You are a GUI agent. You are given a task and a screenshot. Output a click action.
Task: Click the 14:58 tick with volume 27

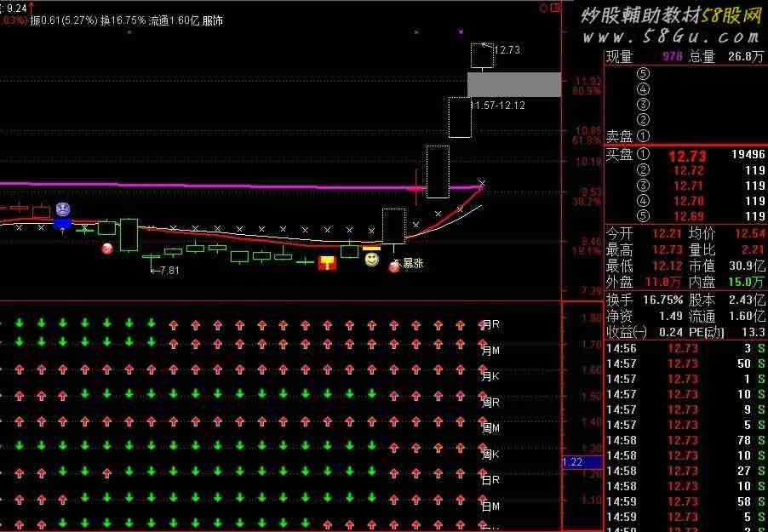pyautogui.click(x=685, y=471)
